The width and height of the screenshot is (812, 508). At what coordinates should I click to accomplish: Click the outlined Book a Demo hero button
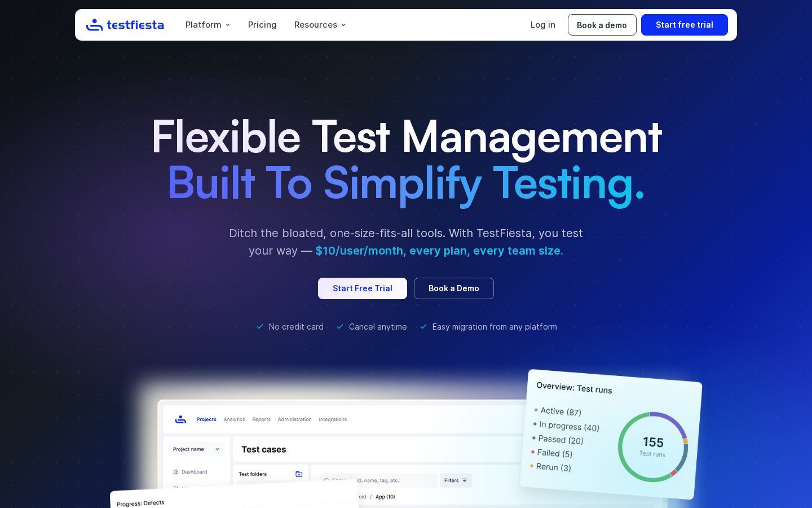tap(454, 288)
